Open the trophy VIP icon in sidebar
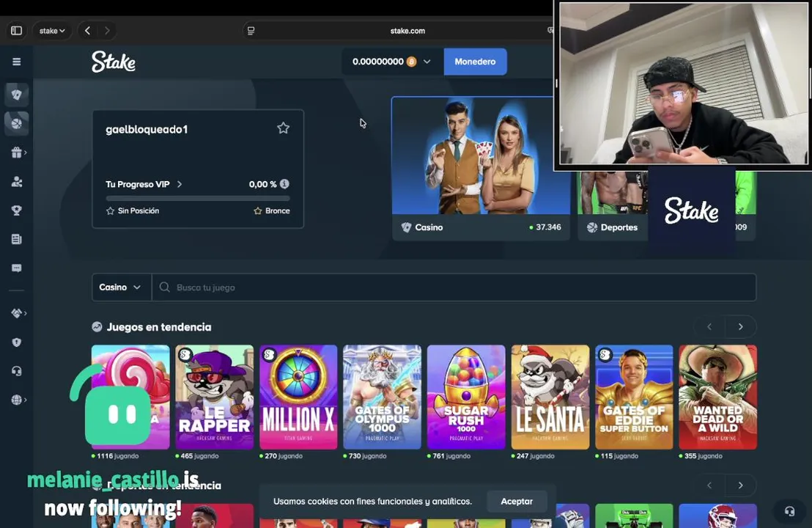 pyautogui.click(x=17, y=210)
